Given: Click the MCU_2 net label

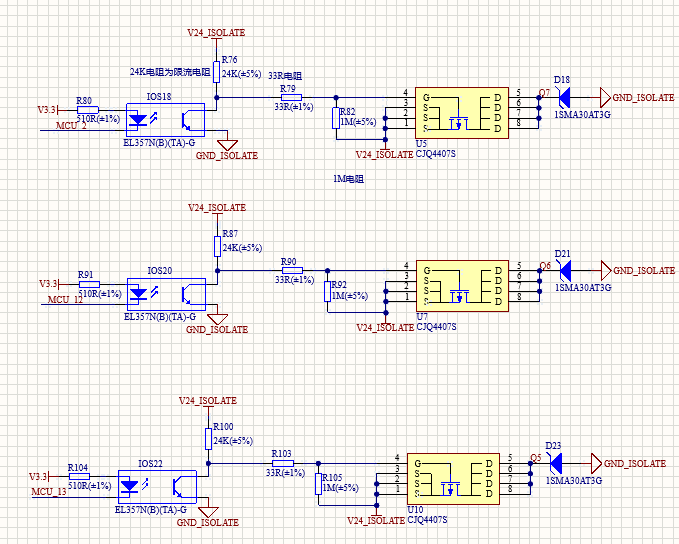Looking at the screenshot, I should (70, 126).
